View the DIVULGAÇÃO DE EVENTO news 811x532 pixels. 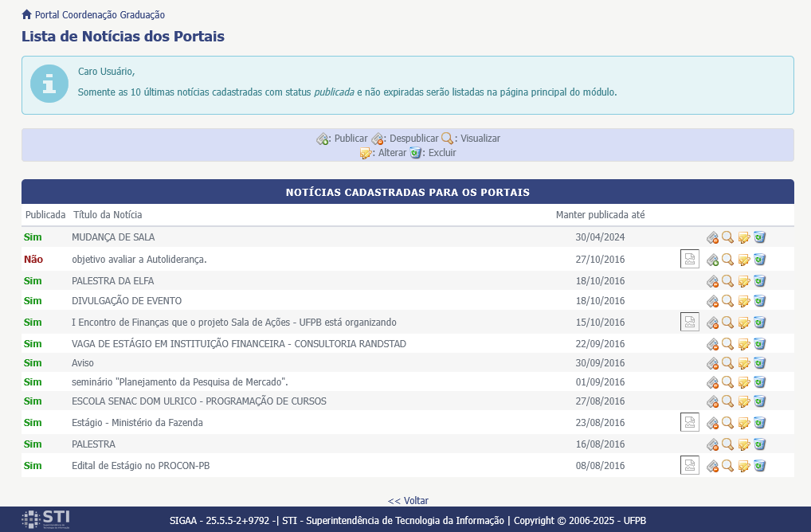[x=727, y=301]
